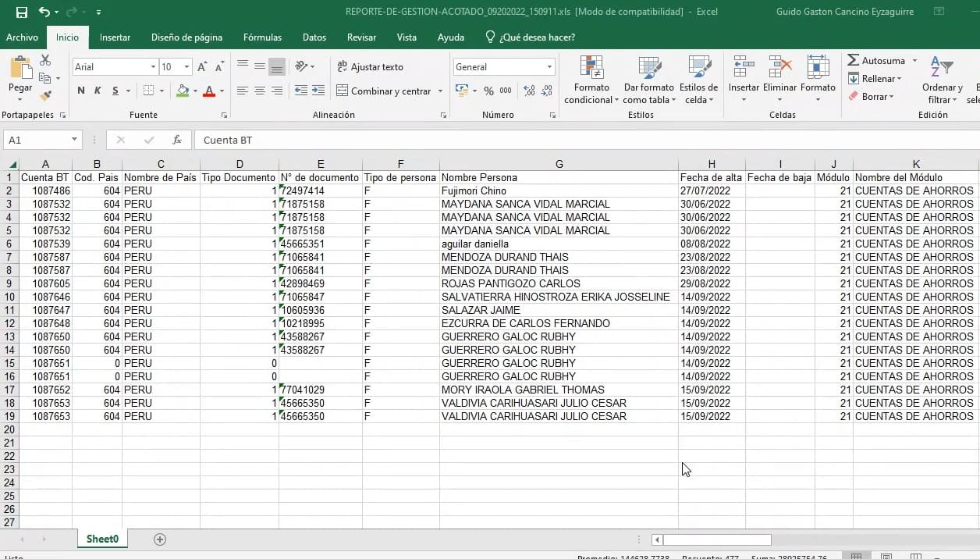Viewport: 980px width, 559px height.
Task: Apply bold formatting with the N icon
Action: tap(80, 91)
